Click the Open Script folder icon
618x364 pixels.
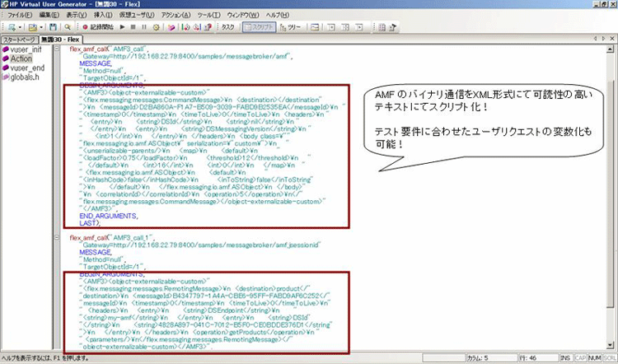pyautogui.click(x=33, y=27)
